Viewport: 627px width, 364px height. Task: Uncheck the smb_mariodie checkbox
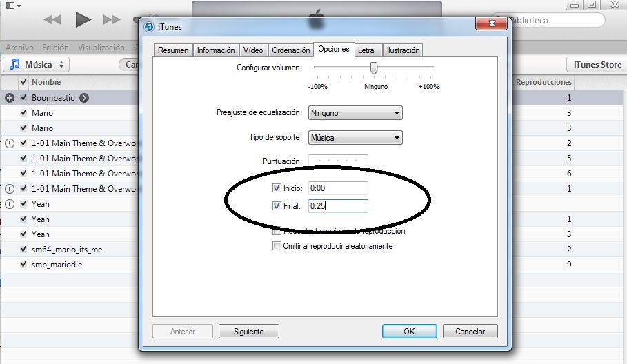23,265
